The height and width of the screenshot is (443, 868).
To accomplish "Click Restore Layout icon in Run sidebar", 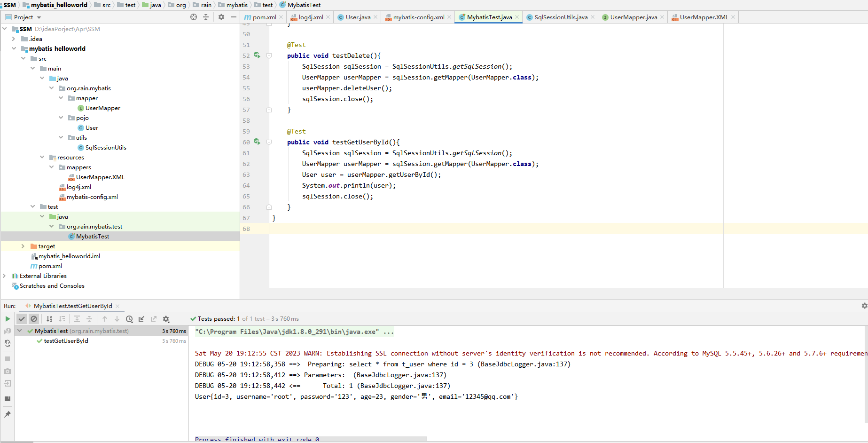I will 8,399.
